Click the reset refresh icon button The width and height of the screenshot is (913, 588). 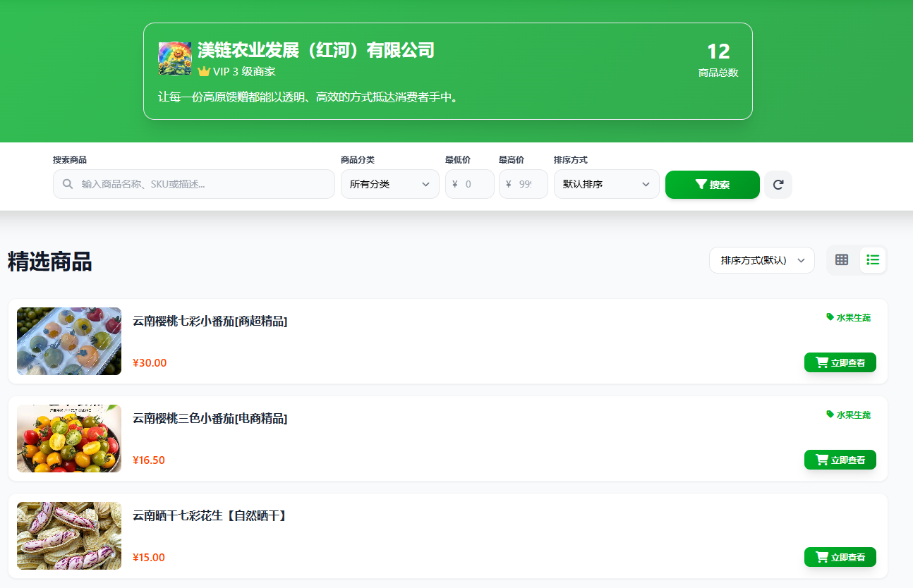(x=778, y=185)
